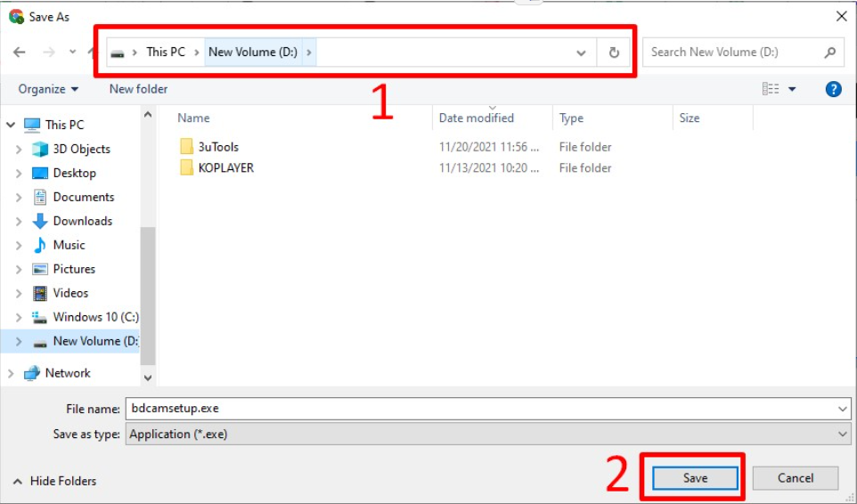This screenshot has width=857, height=504.
Task: Click date 11/13/2021 of KOPLAYER row
Action: click(488, 167)
